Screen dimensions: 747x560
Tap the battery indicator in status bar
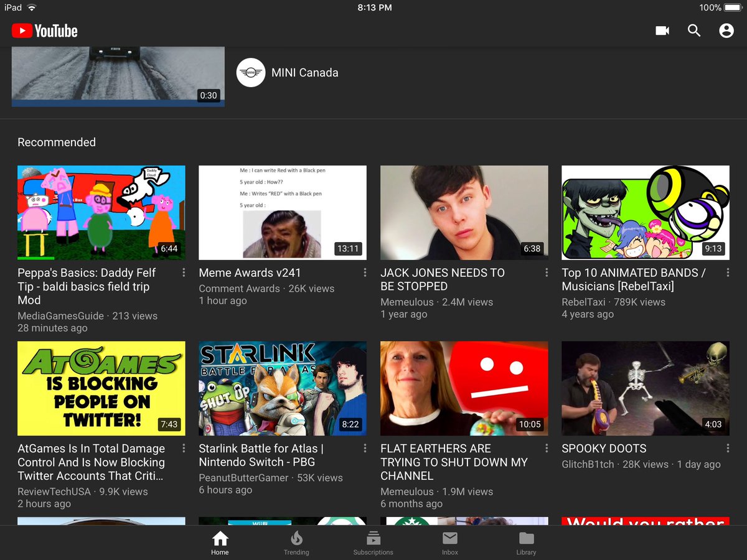(x=733, y=7)
